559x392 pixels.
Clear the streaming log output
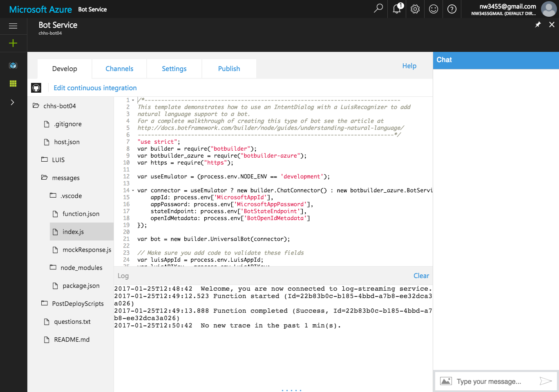[421, 276]
